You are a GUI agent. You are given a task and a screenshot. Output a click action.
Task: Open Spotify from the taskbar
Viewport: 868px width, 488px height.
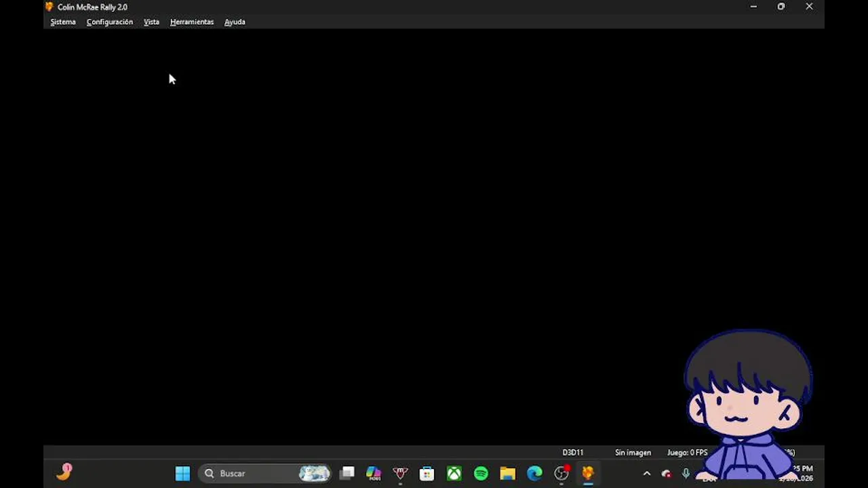pos(481,473)
